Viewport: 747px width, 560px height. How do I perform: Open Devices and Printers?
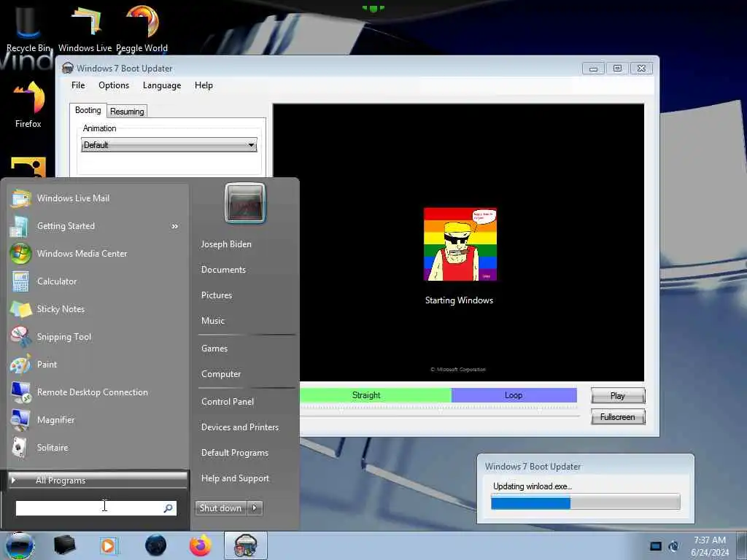pos(240,427)
